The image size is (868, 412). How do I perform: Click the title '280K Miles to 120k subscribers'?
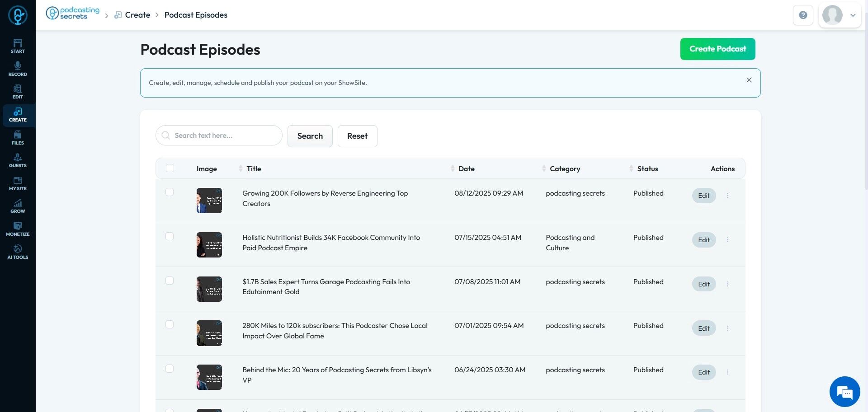point(335,331)
